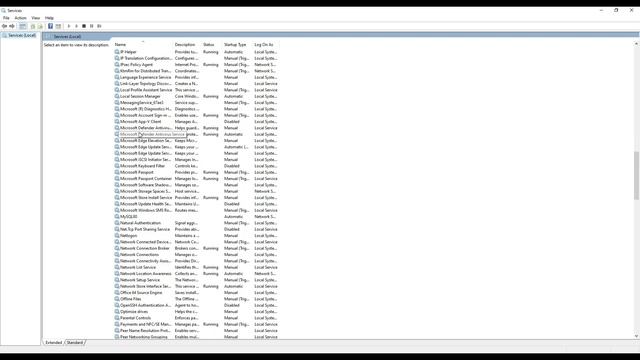Click the Pause Service toolbar icon
640x360 pixels.
pyautogui.click(x=91, y=26)
